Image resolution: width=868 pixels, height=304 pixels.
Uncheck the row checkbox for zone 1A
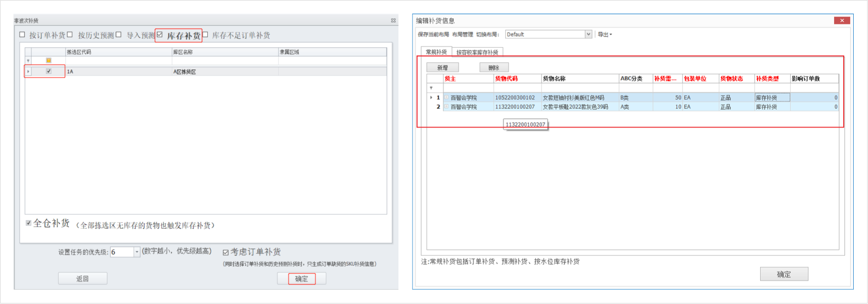[48, 71]
